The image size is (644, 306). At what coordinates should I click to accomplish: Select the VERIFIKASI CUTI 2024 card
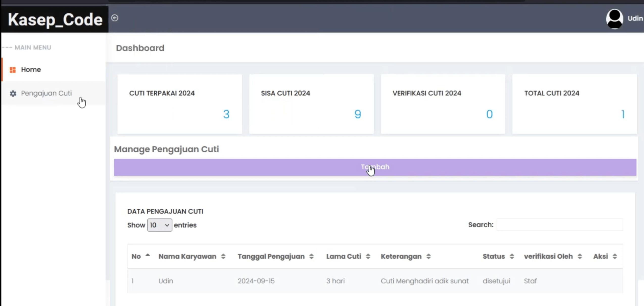coord(443,104)
